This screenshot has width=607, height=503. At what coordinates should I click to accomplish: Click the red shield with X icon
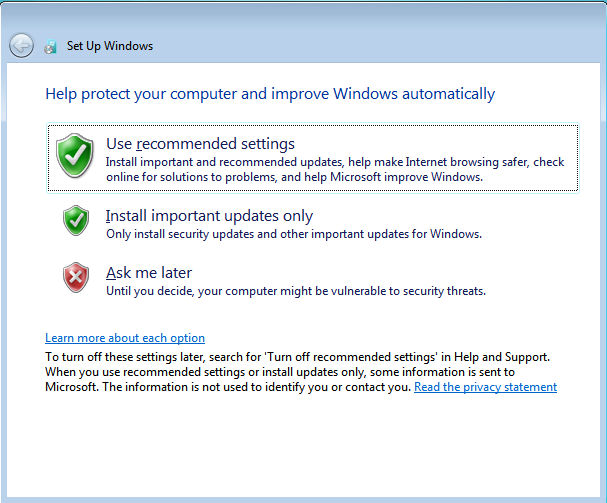tap(76, 277)
